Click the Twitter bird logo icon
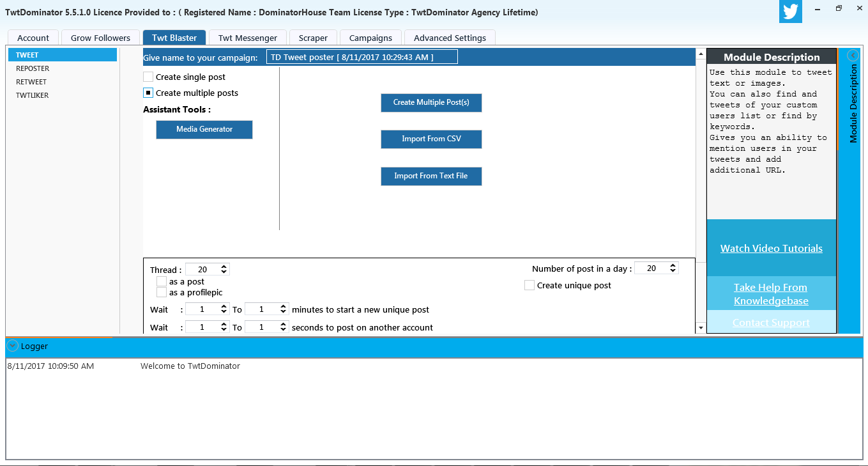 click(791, 12)
